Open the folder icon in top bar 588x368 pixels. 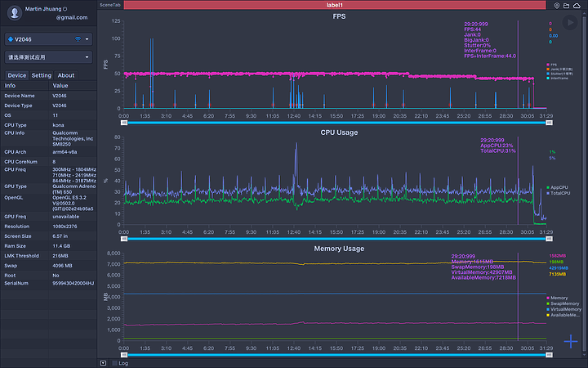point(566,5)
